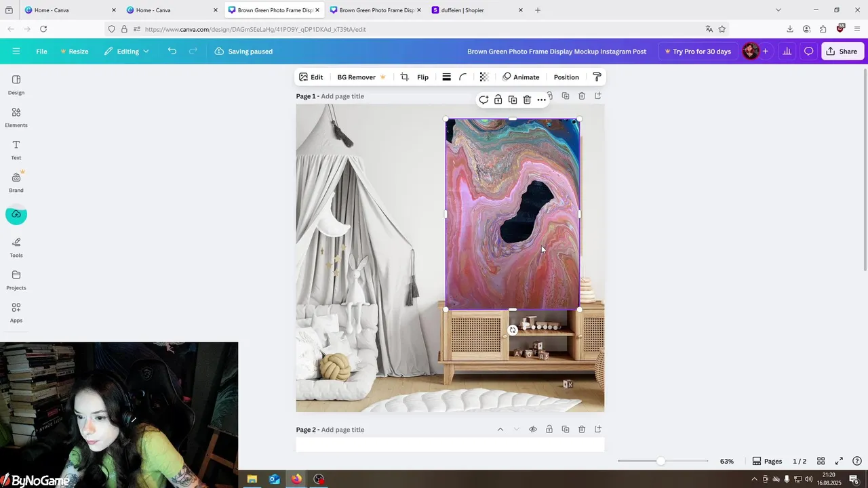Click the zoom slider handle
868x488 pixels.
[660, 461]
